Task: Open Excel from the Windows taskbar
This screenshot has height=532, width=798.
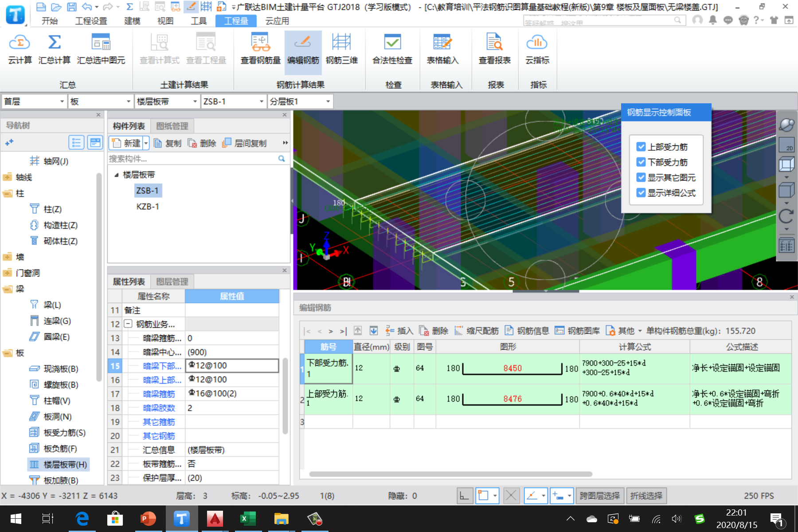Action: click(x=248, y=519)
